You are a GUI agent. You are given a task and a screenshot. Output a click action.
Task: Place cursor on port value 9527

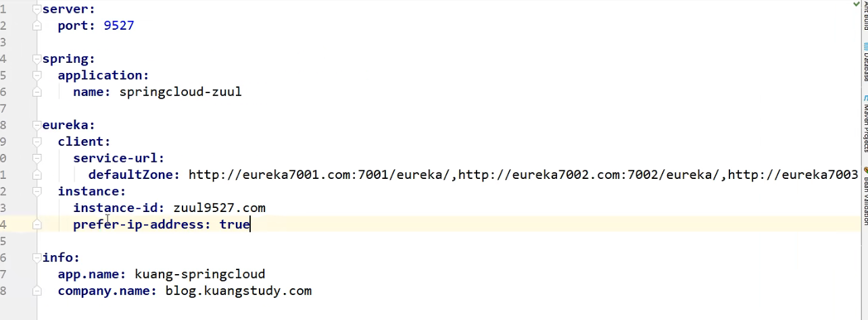(x=118, y=26)
